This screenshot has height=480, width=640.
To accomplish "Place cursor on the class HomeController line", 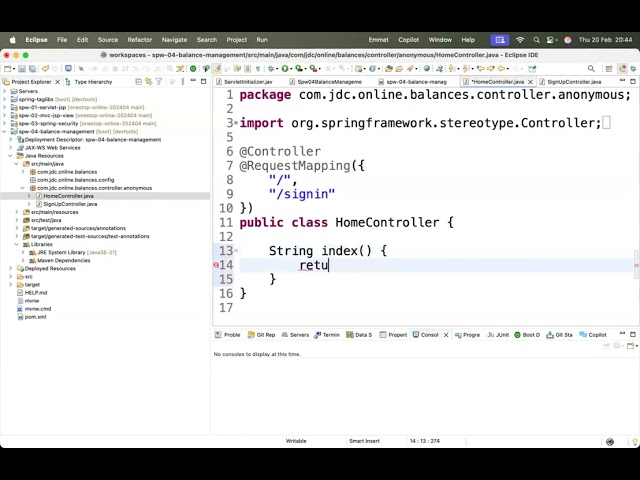I will (x=346, y=222).
